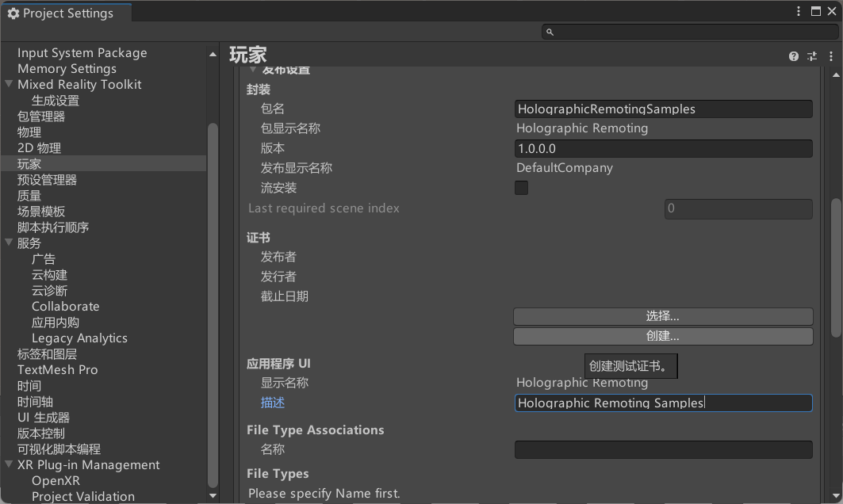Open 时间轴 settings
Viewport: 843px width, 504px height.
(35, 401)
